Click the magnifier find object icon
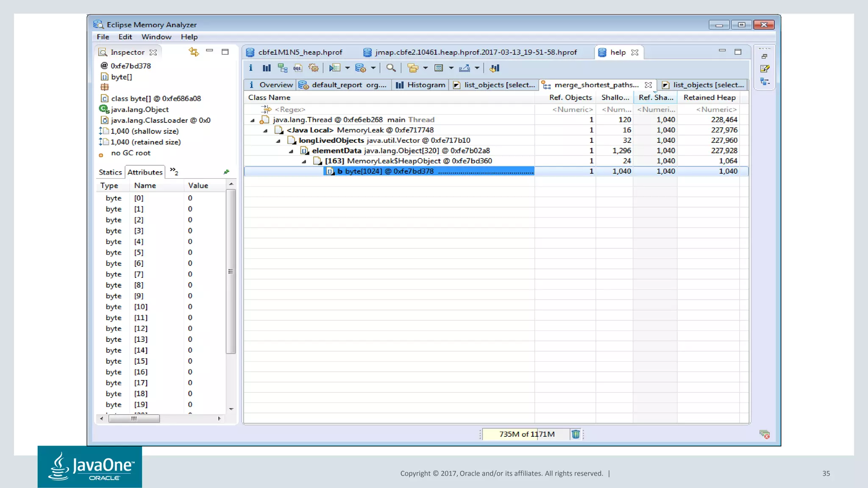 click(391, 68)
